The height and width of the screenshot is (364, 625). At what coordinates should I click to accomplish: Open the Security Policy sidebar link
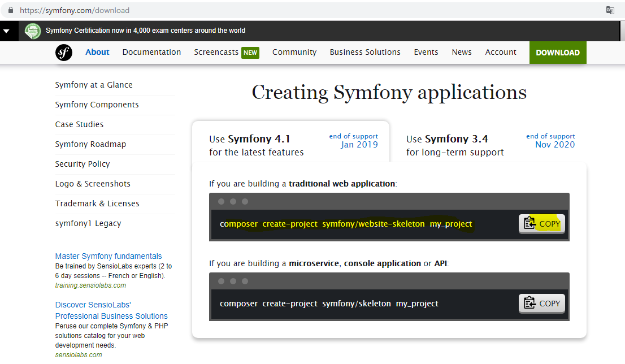pos(83,164)
